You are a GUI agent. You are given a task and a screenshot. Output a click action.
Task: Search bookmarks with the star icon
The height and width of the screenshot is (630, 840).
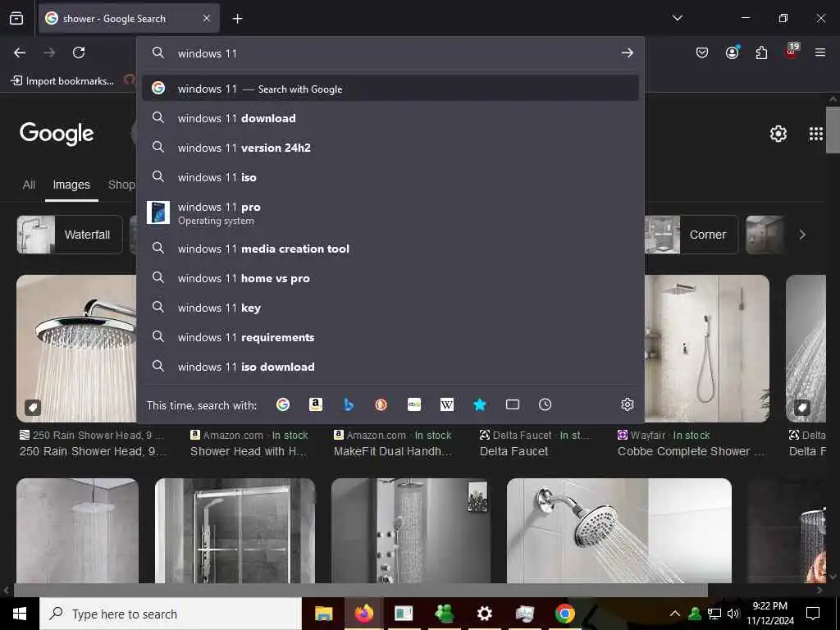[479, 404]
